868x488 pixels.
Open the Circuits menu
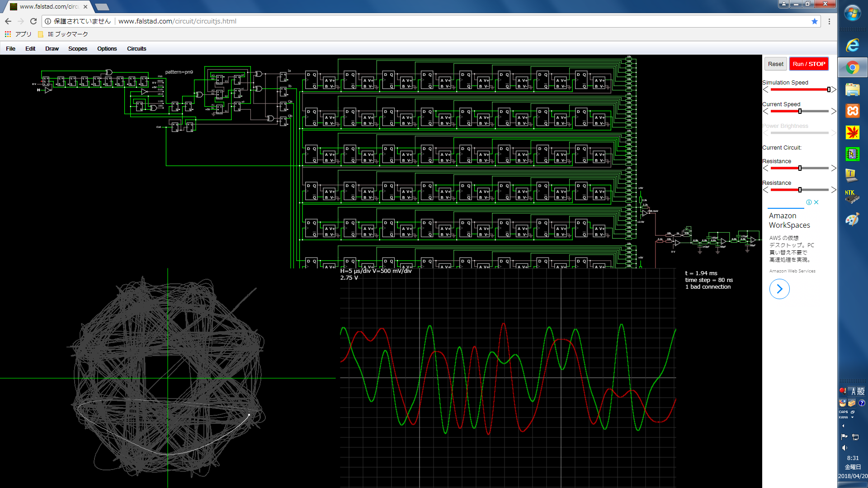tap(137, 49)
